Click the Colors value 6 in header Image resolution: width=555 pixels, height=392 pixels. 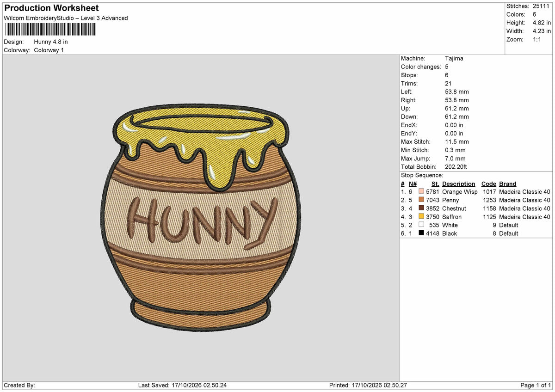(535, 14)
